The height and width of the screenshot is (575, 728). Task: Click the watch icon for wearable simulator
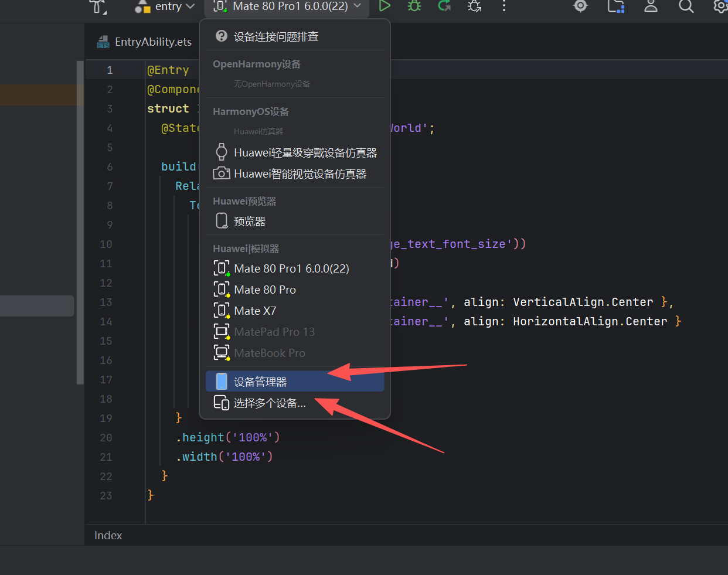pos(221,152)
